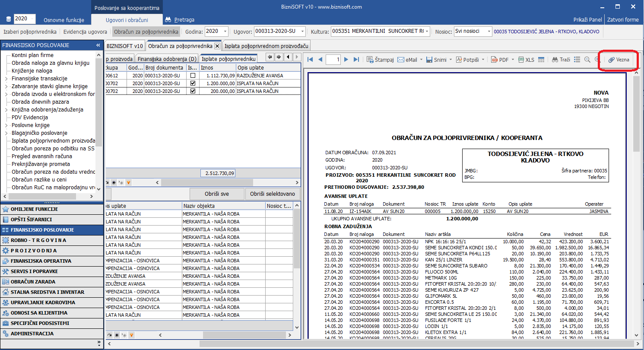Screen dimensions: 644x350
Task: Uncheck the 1.200.000,00 Isplata na račun row
Action: click(x=193, y=83)
